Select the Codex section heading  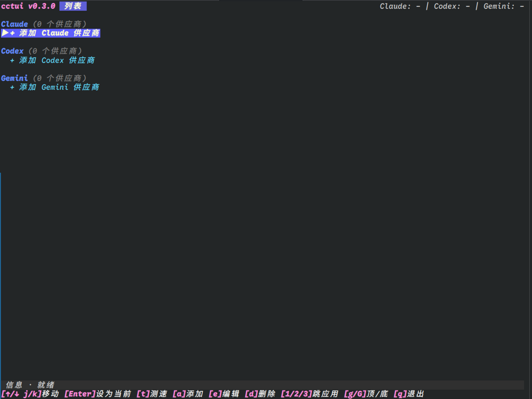tap(12, 51)
